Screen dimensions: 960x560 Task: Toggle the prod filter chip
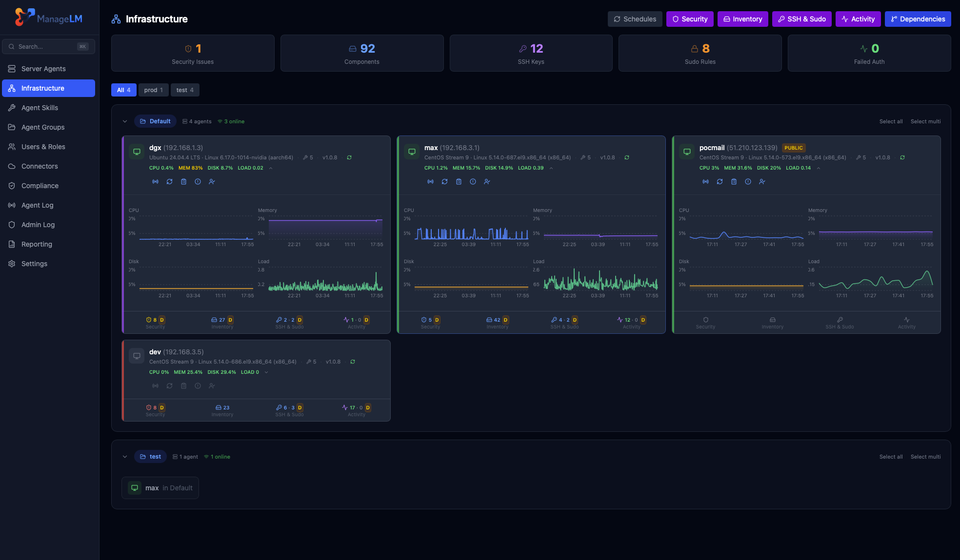point(153,90)
